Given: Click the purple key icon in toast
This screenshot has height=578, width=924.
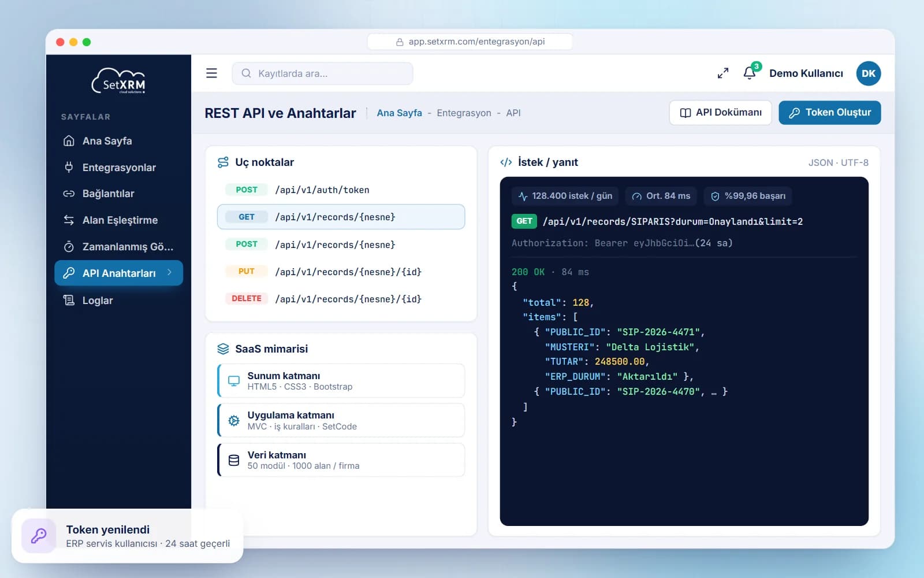Looking at the screenshot, I should coord(39,536).
